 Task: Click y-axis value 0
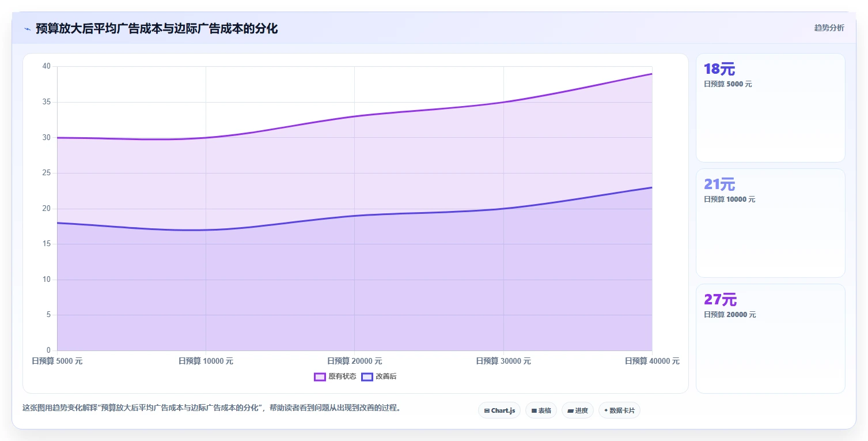(49, 350)
